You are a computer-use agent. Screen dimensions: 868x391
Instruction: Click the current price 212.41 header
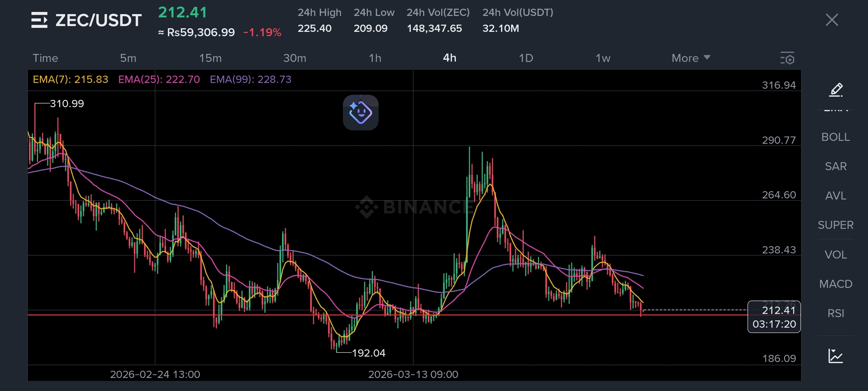tap(183, 13)
